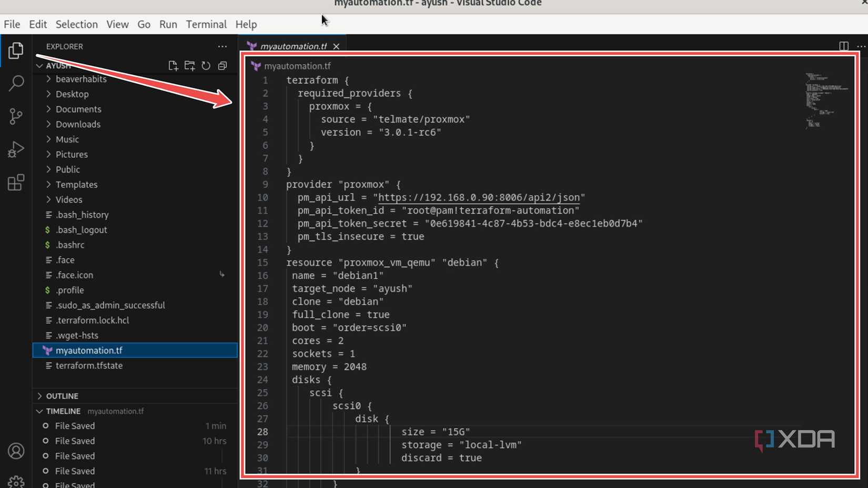Open the Explorer More Actions menu

tap(222, 46)
